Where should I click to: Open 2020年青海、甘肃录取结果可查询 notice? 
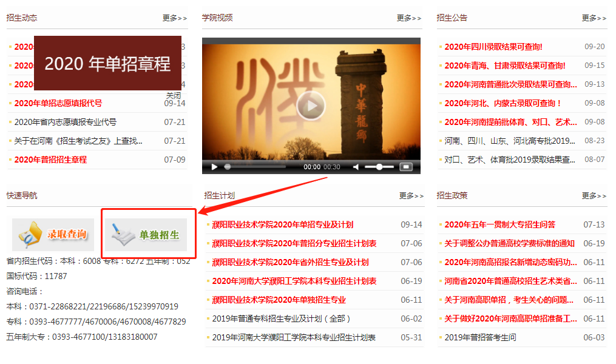(505, 66)
